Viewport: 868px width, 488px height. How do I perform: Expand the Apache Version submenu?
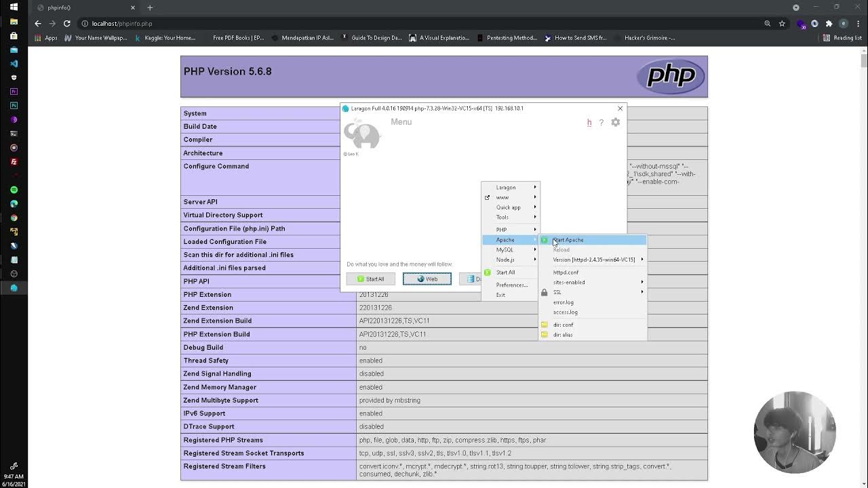click(593, 260)
